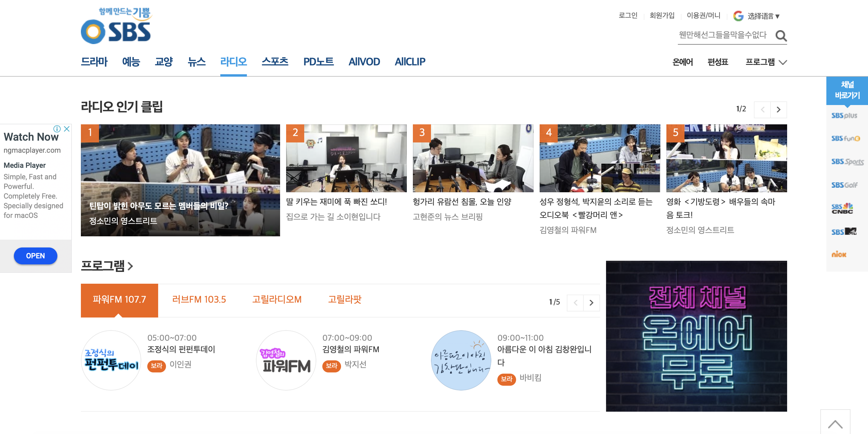Open clip 4 thumbnail 빨강머리 앤
This screenshot has height=434, width=868.
click(599, 158)
